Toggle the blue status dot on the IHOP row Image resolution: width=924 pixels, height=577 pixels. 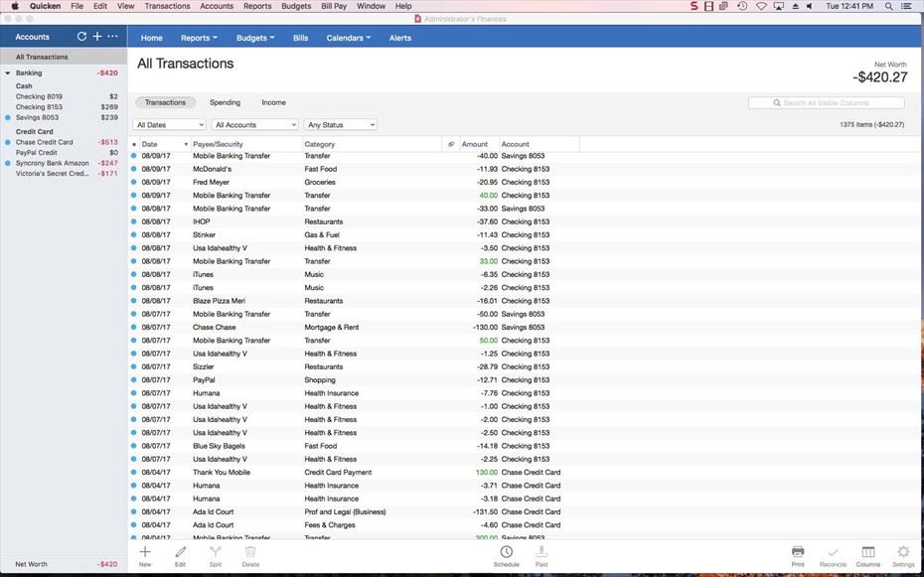click(134, 221)
